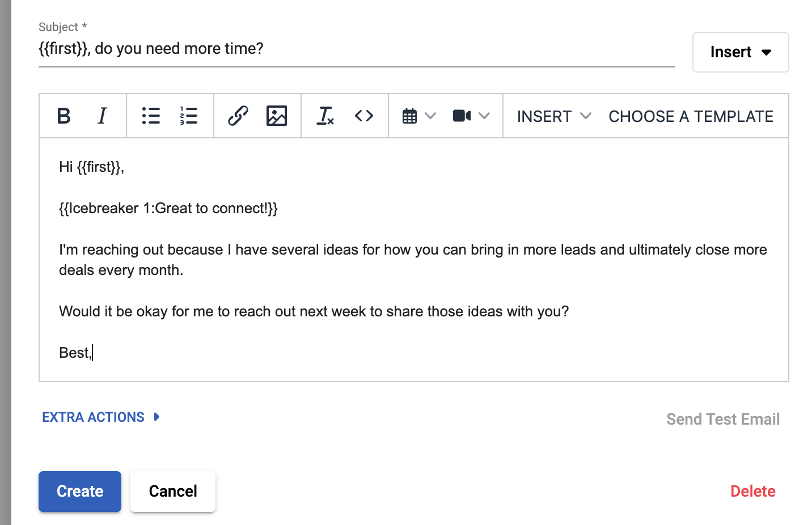Open the video dropdown chevron
Screen dimensions: 812x525
coord(484,116)
